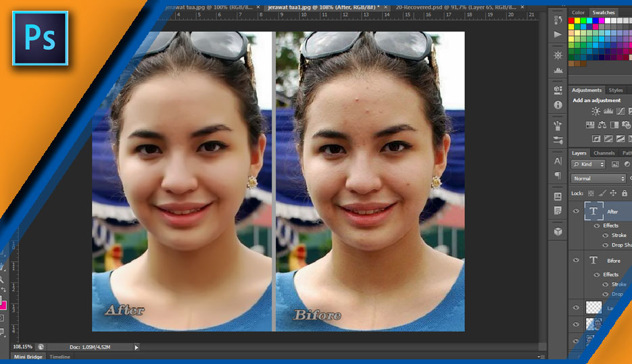Open the Character panel icon
The image size is (632, 364).
pos(558,161)
